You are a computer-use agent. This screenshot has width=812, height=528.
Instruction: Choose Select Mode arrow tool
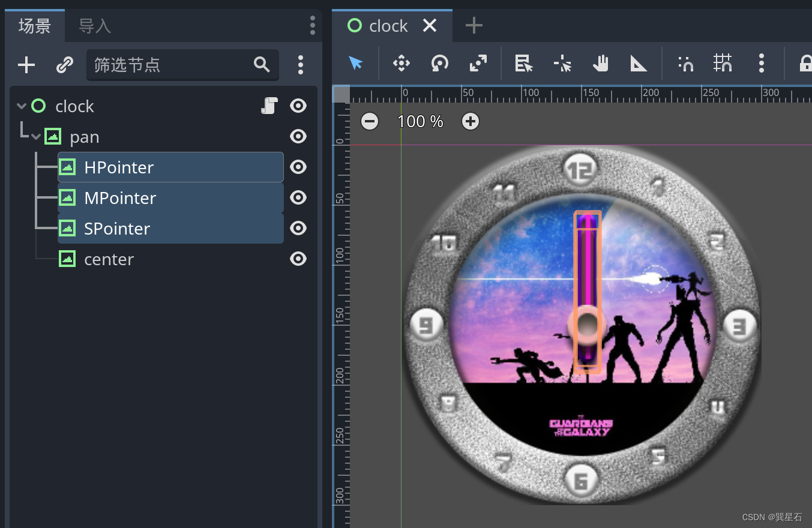pos(356,62)
